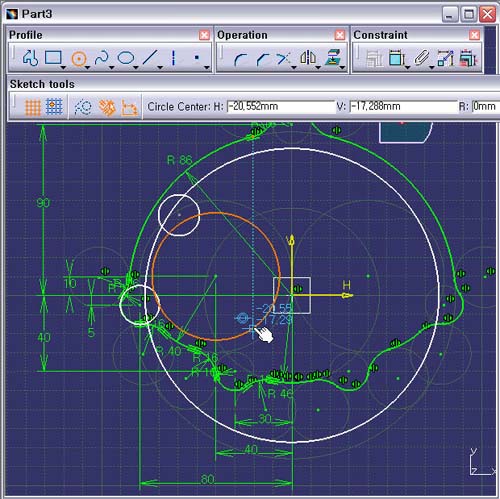
Task: Click the Mirror operation icon
Action: point(308,58)
